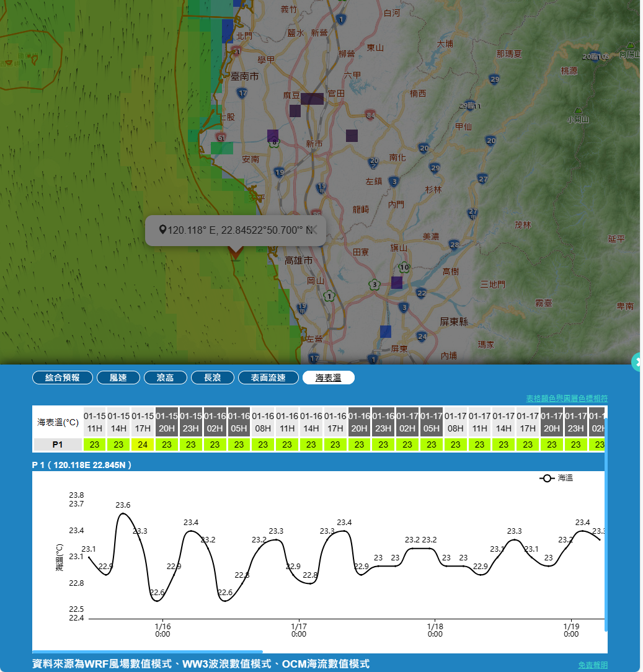This screenshot has height=672, width=643.
Task: Select the 浪高 tab
Action: 165,378
